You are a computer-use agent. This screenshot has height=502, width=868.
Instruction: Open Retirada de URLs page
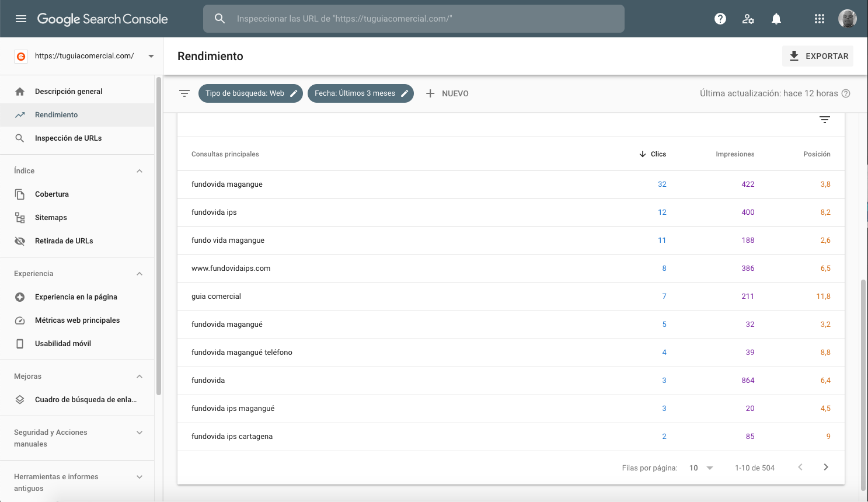pos(77,241)
